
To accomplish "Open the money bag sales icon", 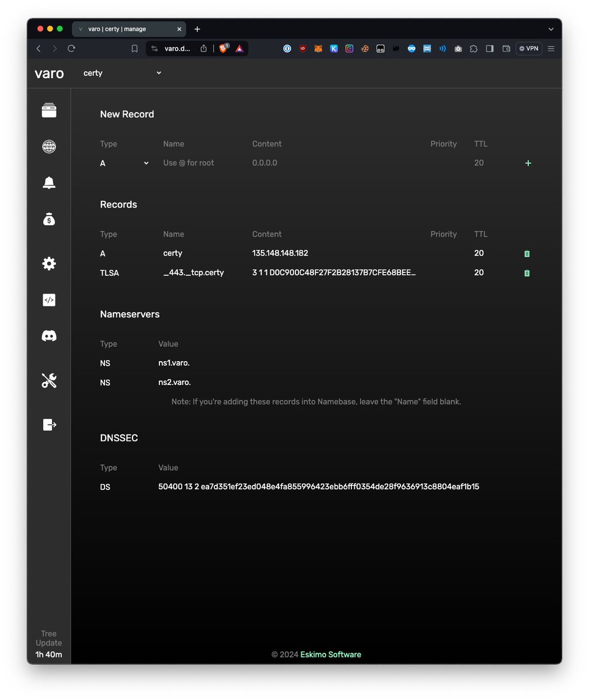I will pos(49,219).
